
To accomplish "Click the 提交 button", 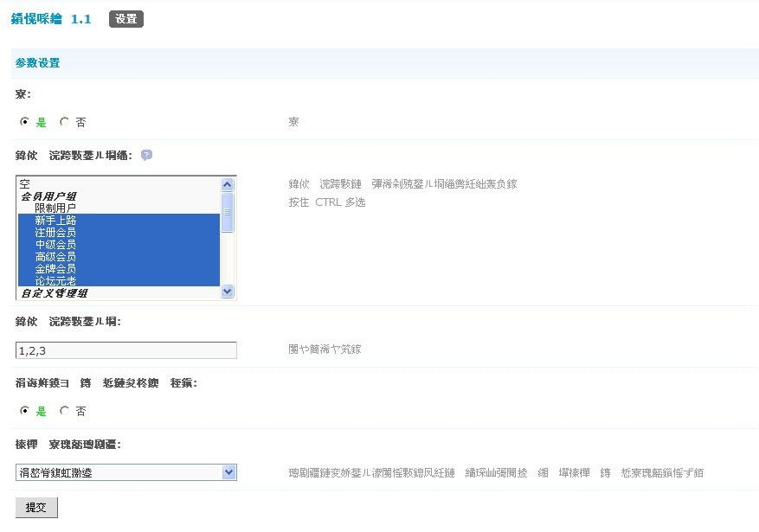I will click(36, 507).
